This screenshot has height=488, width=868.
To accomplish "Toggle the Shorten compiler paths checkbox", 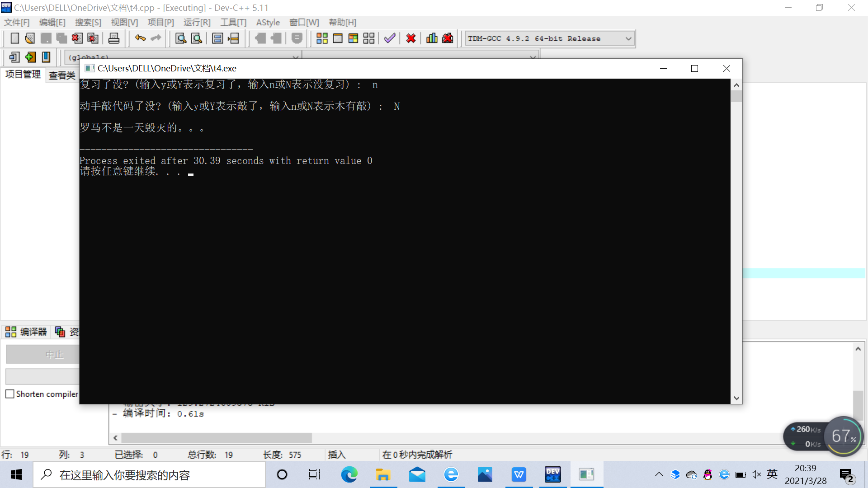I will [10, 394].
